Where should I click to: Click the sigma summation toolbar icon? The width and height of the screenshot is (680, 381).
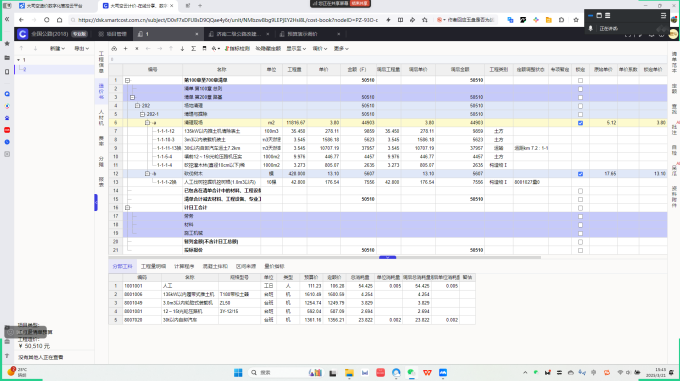[x=193, y=49]
